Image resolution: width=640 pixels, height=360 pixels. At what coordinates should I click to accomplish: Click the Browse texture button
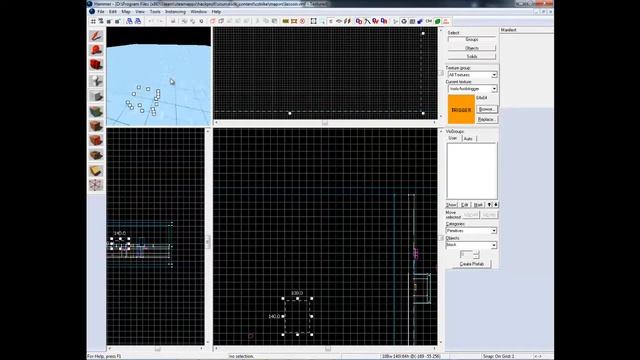487,109
